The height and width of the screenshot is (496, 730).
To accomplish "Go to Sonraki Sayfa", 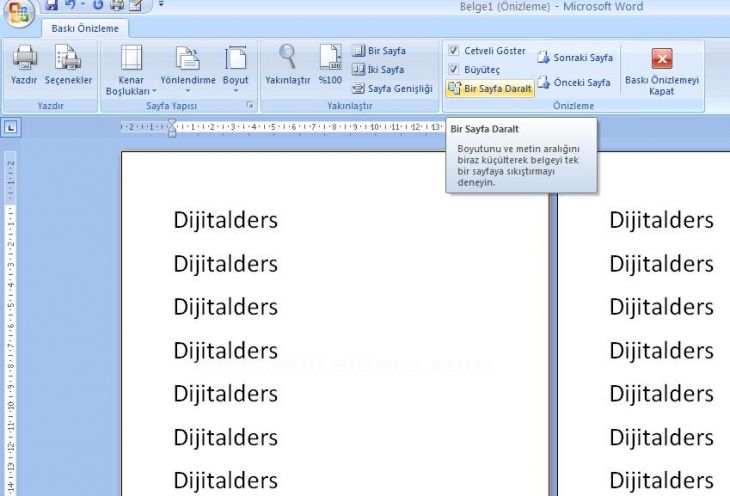I will tap(575, 58).
